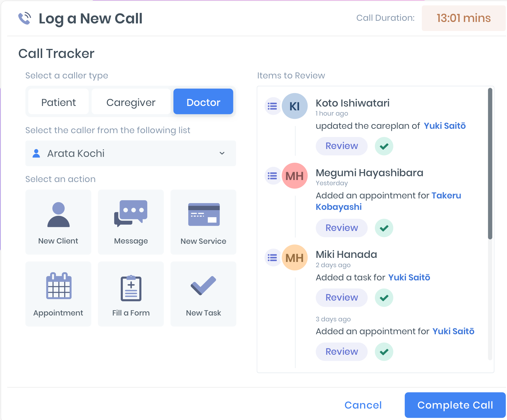The width and height of the screenshot is (507, 420).
Task: Toggle green check for Miki Hanada's task
Action: coord(384,298)
